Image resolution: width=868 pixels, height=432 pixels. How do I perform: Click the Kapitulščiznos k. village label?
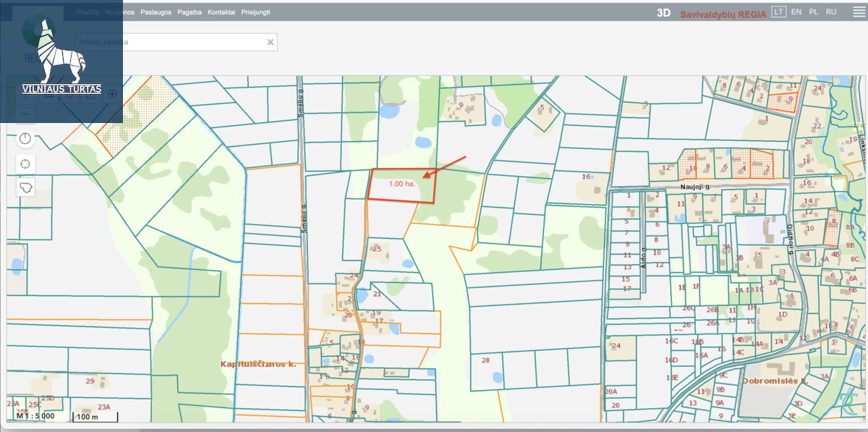click(259, 364)
